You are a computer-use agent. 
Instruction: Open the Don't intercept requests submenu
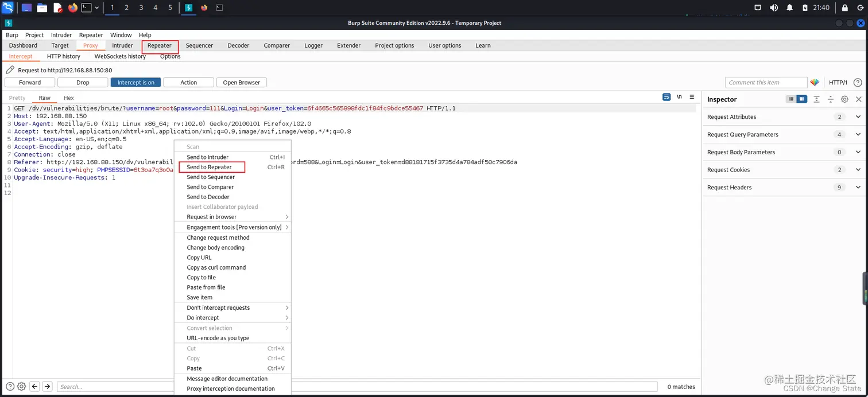coord(232,308)
